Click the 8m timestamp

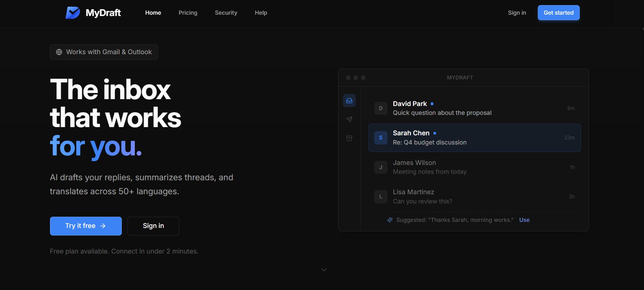571,108
